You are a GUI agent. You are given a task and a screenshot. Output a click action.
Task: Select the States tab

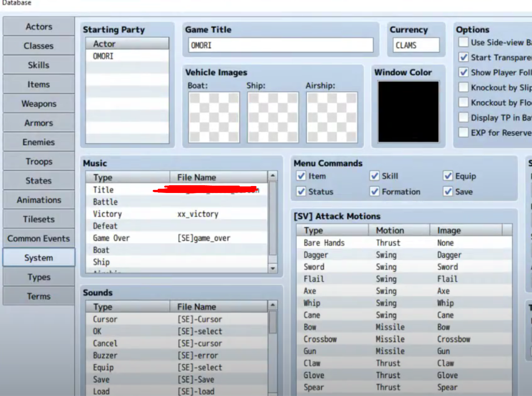pyautogui.click(x=39, y=181)
